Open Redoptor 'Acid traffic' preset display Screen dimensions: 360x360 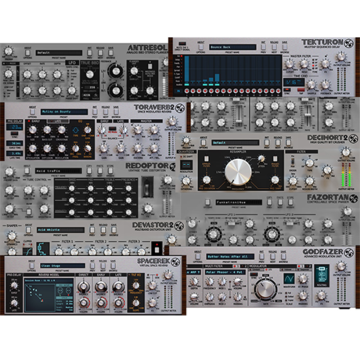click(58, 171)
